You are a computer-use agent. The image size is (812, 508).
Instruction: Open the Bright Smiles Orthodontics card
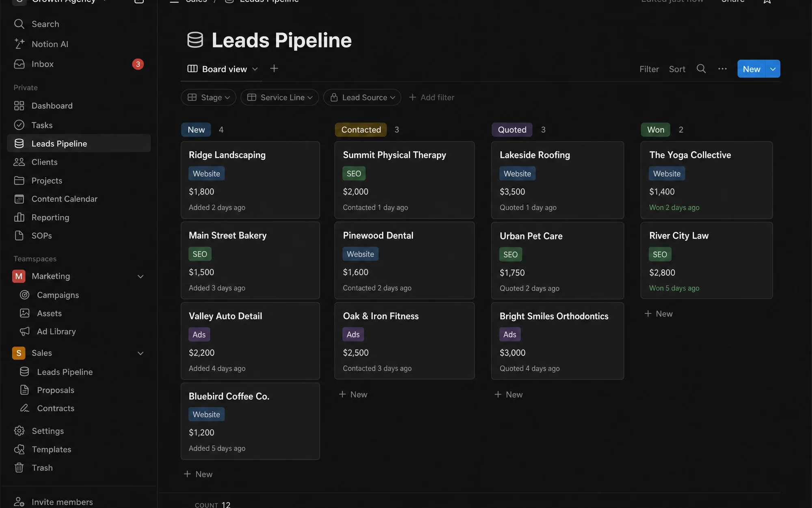pos(557,341)
